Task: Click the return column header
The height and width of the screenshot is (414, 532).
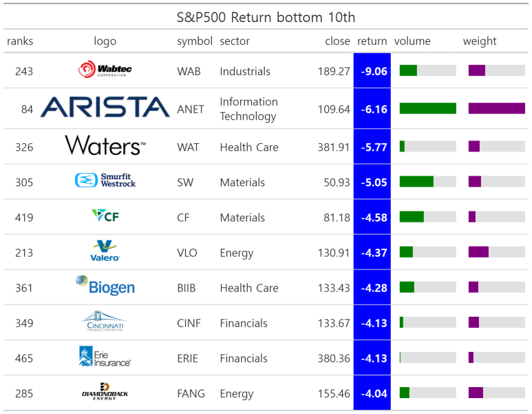Action: click(x=372, y=41)
